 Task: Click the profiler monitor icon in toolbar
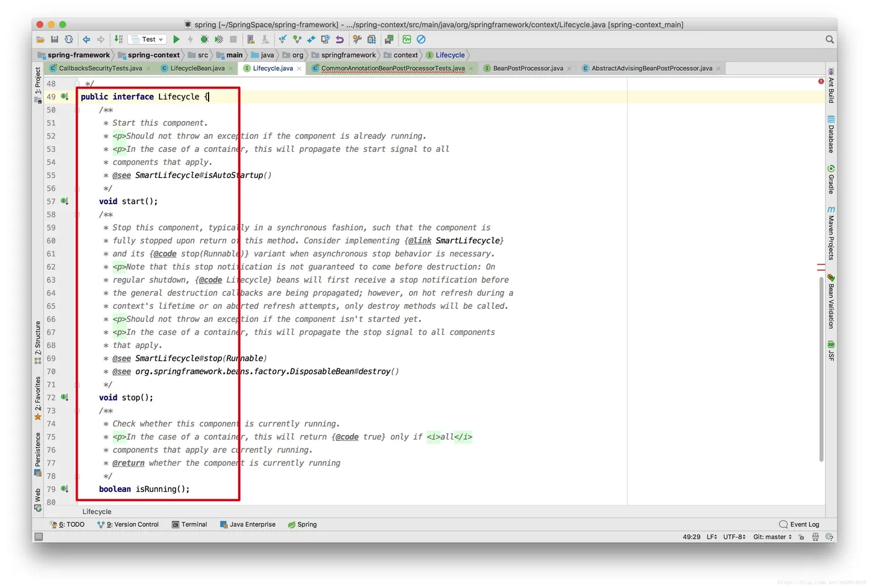[x=407, y=39]
